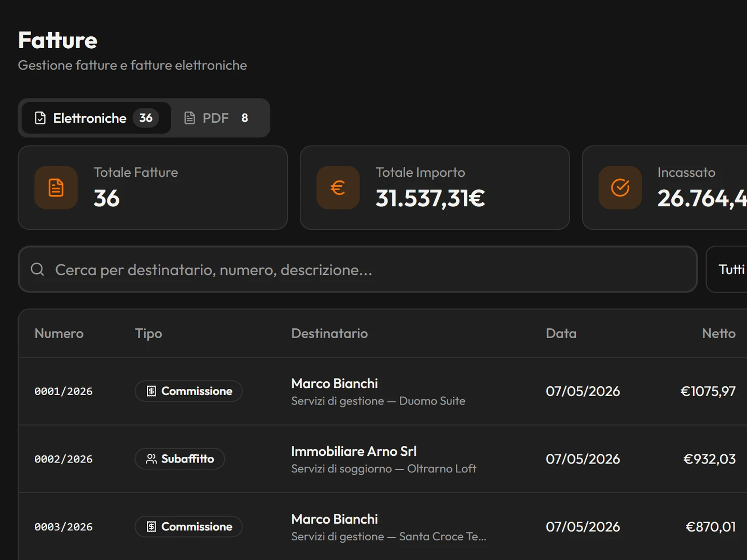Focus the invoice search field
This screenshot has width=747, height=560.
[357, 269]
